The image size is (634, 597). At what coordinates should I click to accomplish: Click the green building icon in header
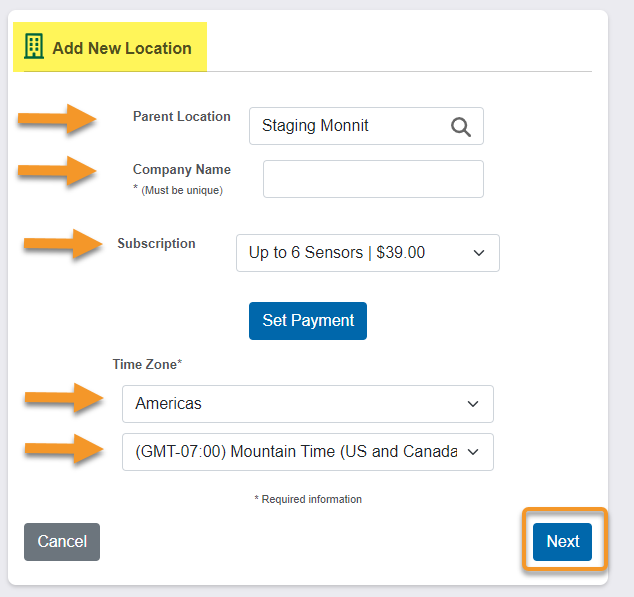[x=34, y=47]
